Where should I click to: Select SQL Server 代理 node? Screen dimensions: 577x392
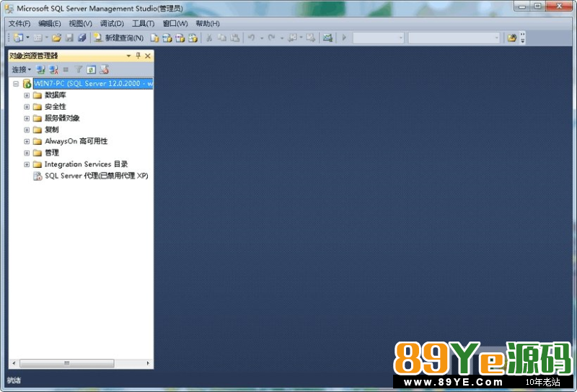click(x=97, y=176)
